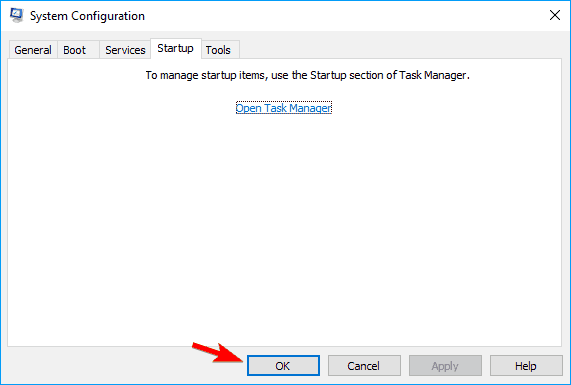The width and height of the screenshot is (571, 385).
Task: Click the "To manage startup items" instruction text
Action: 308,75
